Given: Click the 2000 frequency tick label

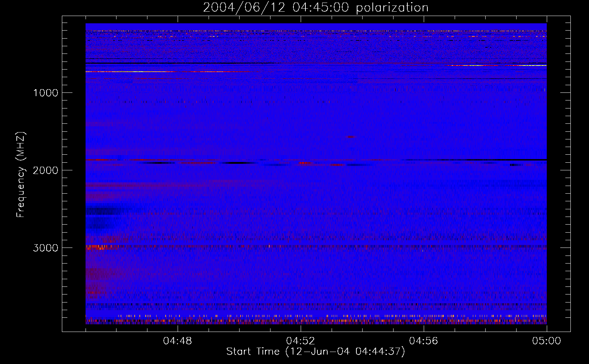Looking at the screenshot, I should 46,170.
